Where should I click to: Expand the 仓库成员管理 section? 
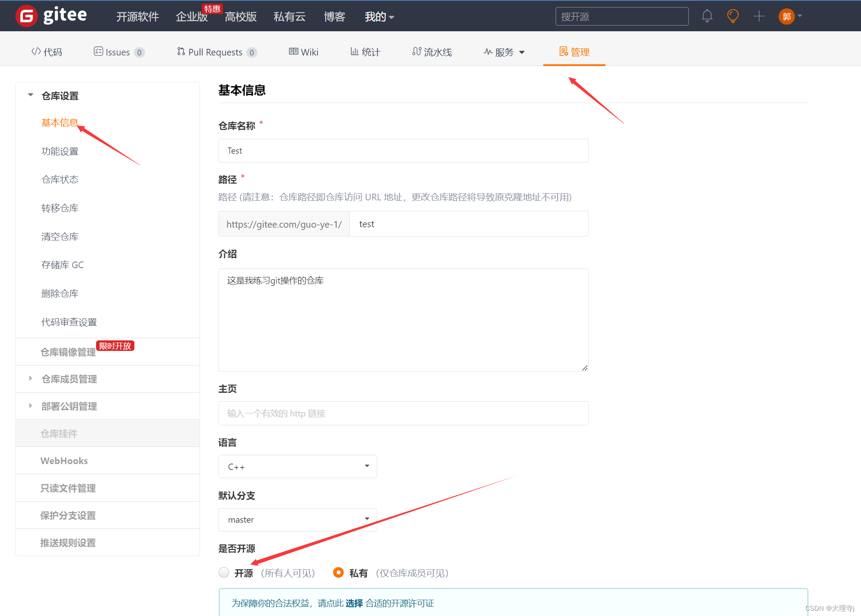69,379
